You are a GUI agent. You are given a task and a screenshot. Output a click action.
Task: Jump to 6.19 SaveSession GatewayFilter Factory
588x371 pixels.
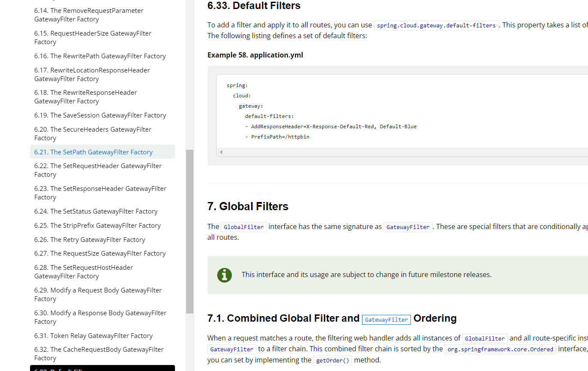point(100,115)
